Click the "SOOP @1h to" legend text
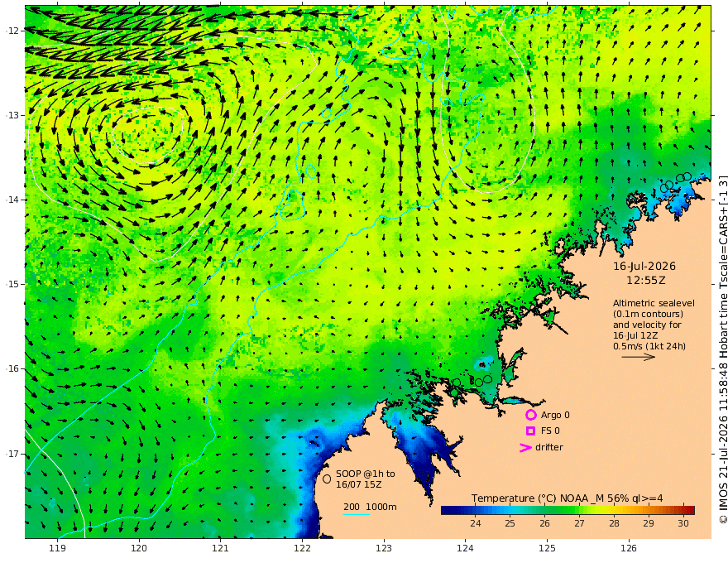The width and height of the screenshot is (728, 563). click(x=366, y=474)
